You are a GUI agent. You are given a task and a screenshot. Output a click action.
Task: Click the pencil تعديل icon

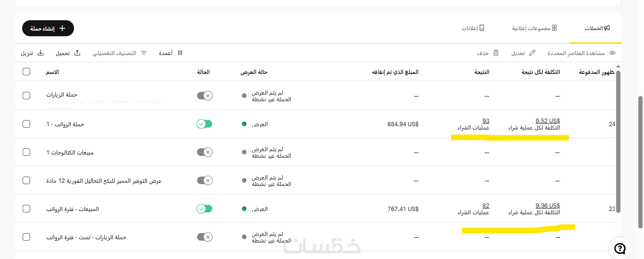click(x=532, y=53)
